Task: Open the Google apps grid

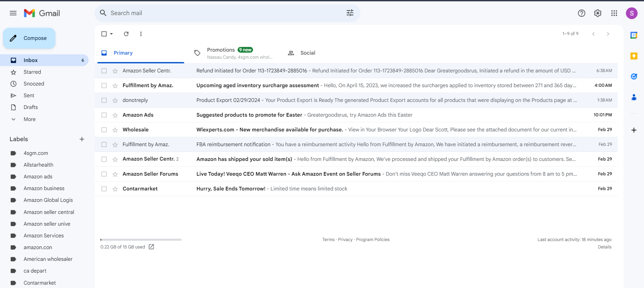Action: pyautogui.click(x=614, y=13)
